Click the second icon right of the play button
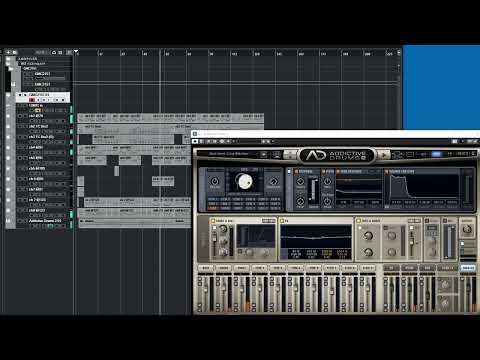Screen dimensions: 480x360 coord(410,154)
